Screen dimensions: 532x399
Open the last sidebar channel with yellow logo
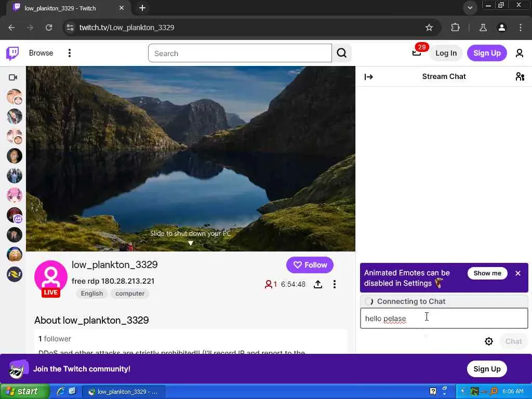coord(15,274)
